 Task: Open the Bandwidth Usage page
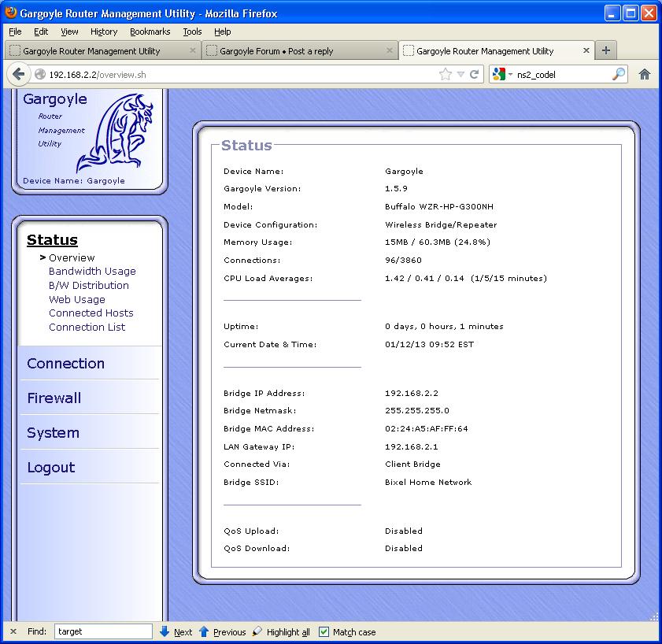click(x=92, y=271)
